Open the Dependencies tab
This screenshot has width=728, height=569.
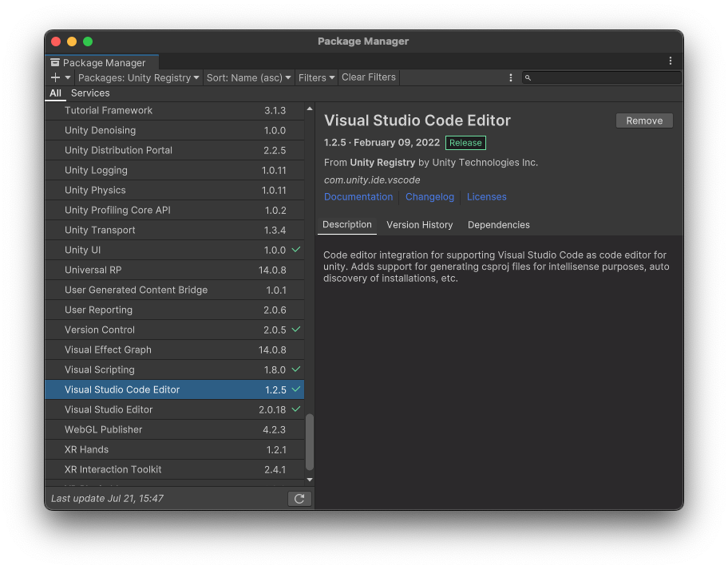[x=498, y=224]
